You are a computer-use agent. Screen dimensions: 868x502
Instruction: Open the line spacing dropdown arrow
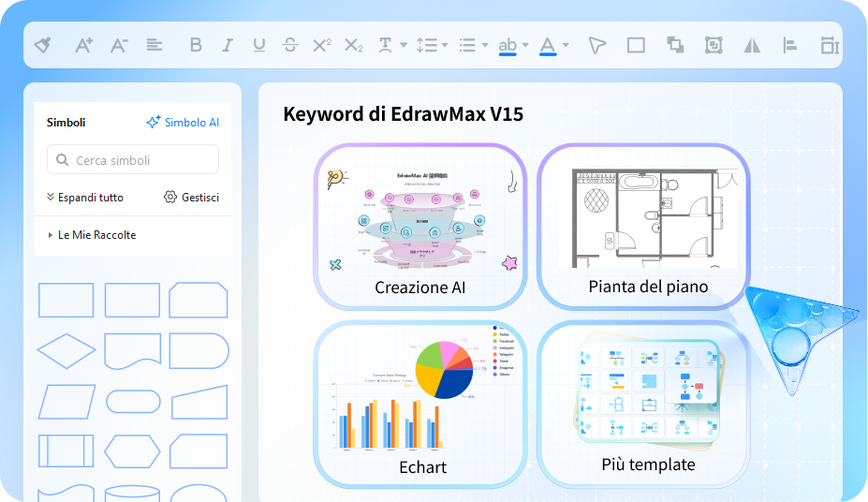[x=445, y=45]
